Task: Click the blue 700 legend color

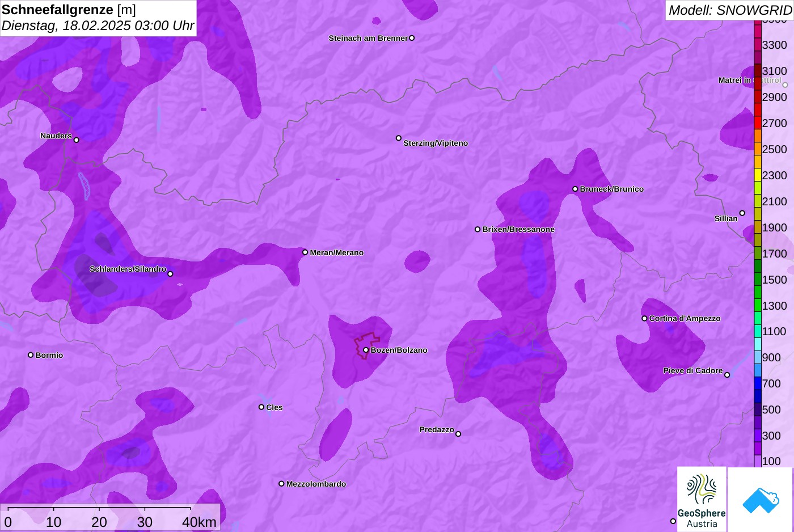Action: pyautogui.click(x=758, y=384)
